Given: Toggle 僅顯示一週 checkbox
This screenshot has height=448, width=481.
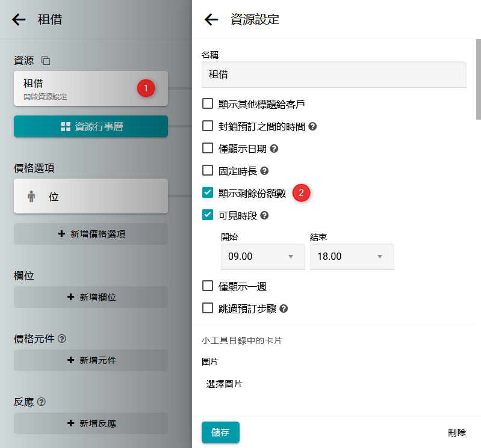Looking at the screenshot, I should [x=208, y=286].
